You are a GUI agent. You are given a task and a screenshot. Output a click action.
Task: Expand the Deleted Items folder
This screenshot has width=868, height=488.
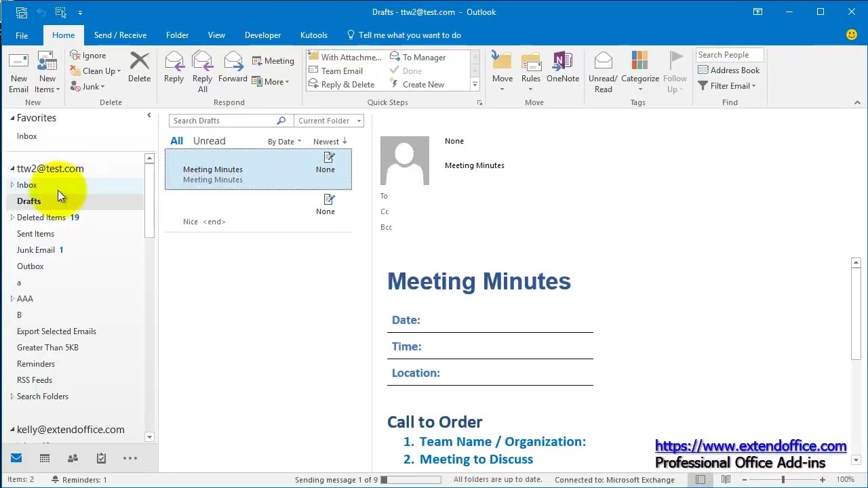(12, 218)
